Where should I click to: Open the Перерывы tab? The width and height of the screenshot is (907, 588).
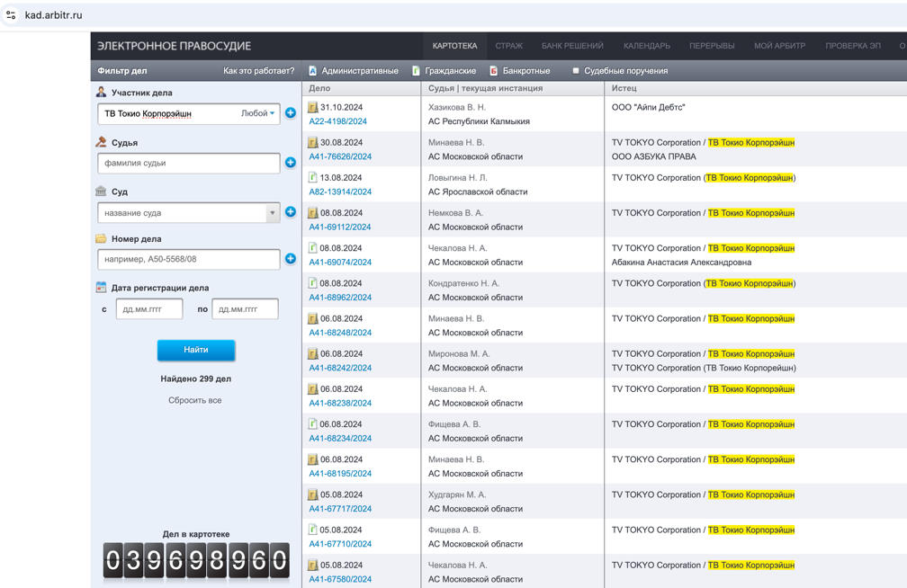click(x=712, y=46)
